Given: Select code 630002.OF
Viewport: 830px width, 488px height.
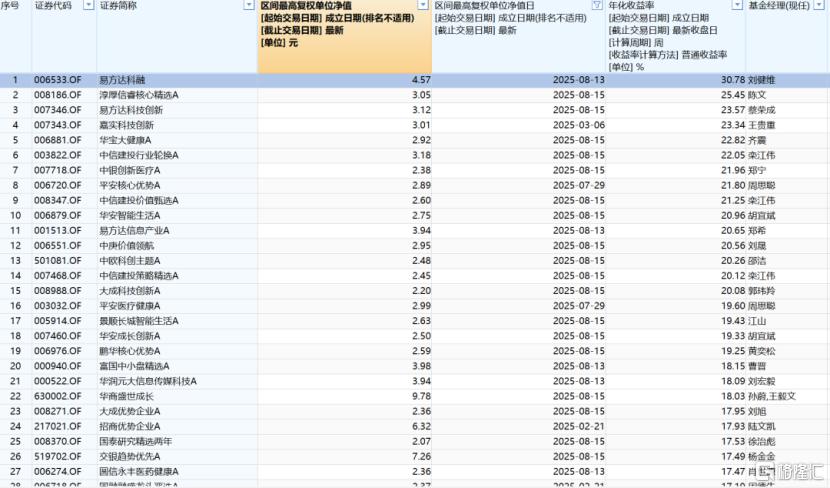Looking at the screenshot, I should point(58,396).
